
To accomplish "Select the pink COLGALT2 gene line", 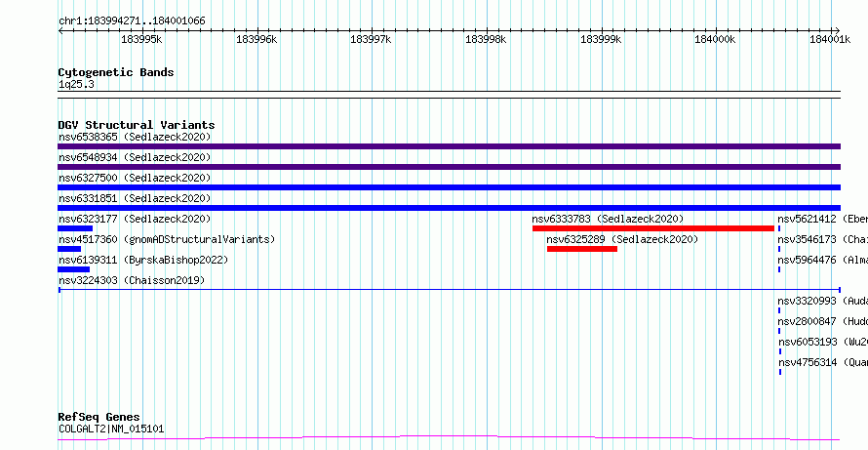I will pyautogui.click(x=449, y=438).
